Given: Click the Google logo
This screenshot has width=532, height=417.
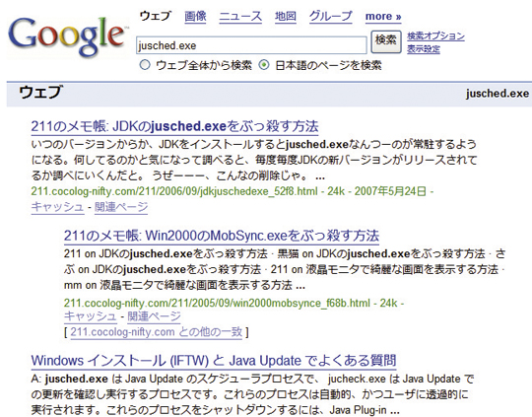Looking at the screenshot, I should tap(67, 36).
